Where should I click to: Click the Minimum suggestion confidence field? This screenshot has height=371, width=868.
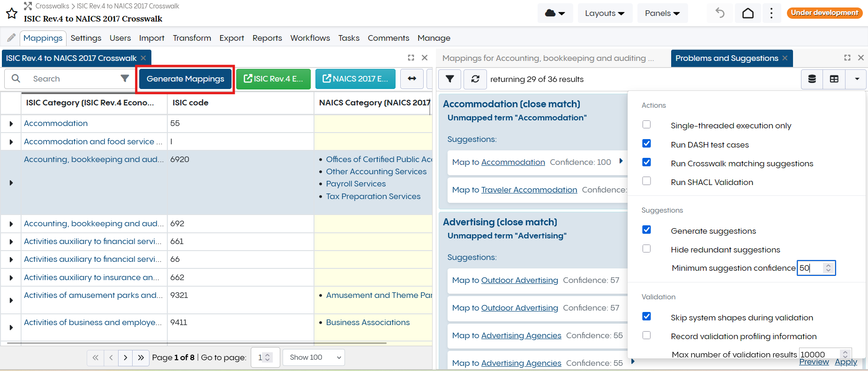coord(811,268)
